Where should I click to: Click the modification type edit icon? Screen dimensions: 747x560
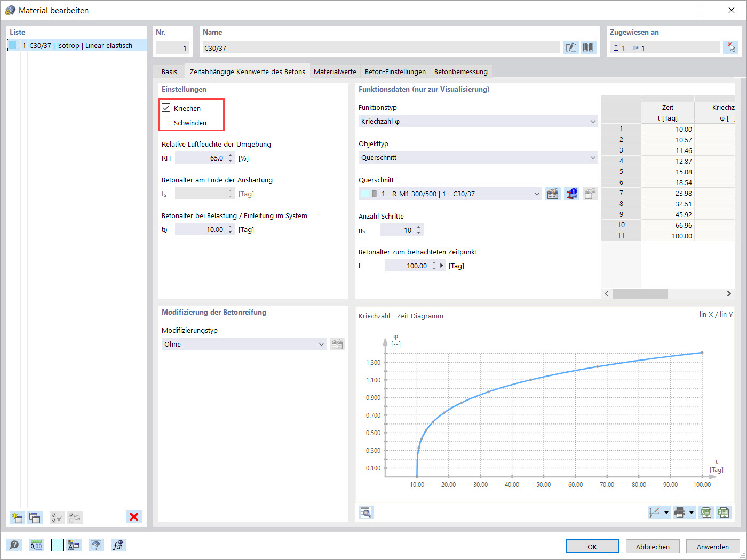(x=337, y=344)
